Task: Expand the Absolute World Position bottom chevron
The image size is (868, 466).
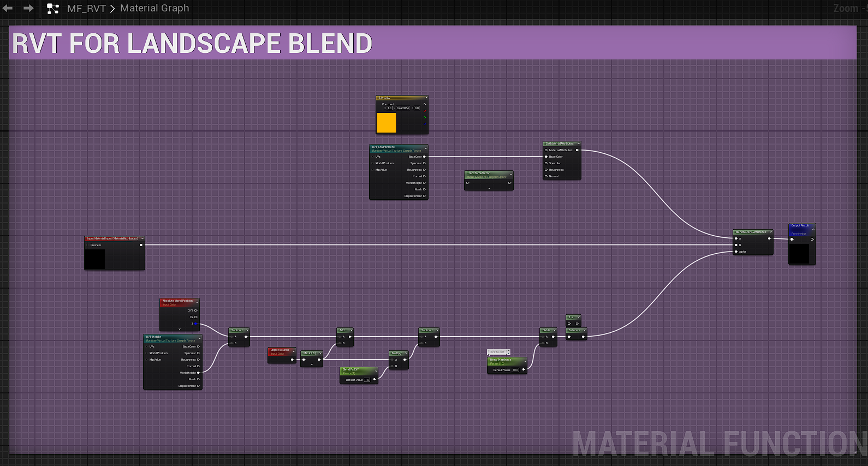Action: (x=180, y=329)
